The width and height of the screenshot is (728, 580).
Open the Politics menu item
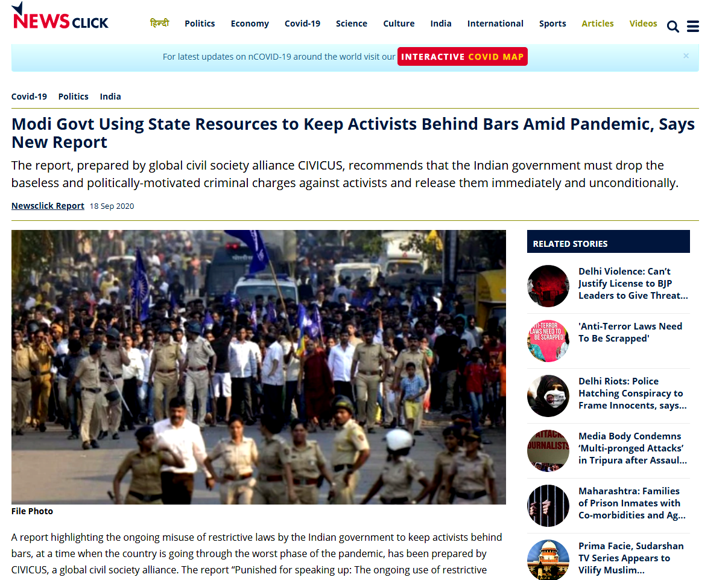[x=200, y=24]
